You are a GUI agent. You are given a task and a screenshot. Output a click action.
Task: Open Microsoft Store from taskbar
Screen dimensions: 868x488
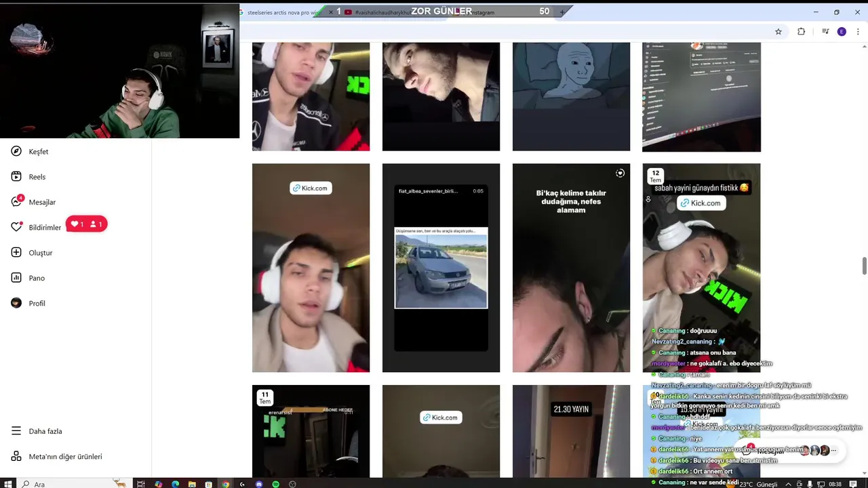[x=209, y=484]
